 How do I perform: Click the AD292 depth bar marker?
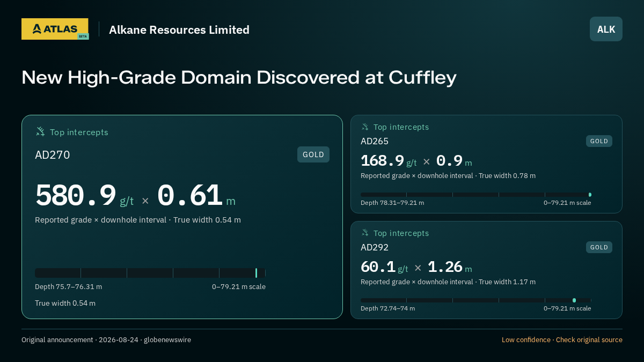(x=574, y=300)
